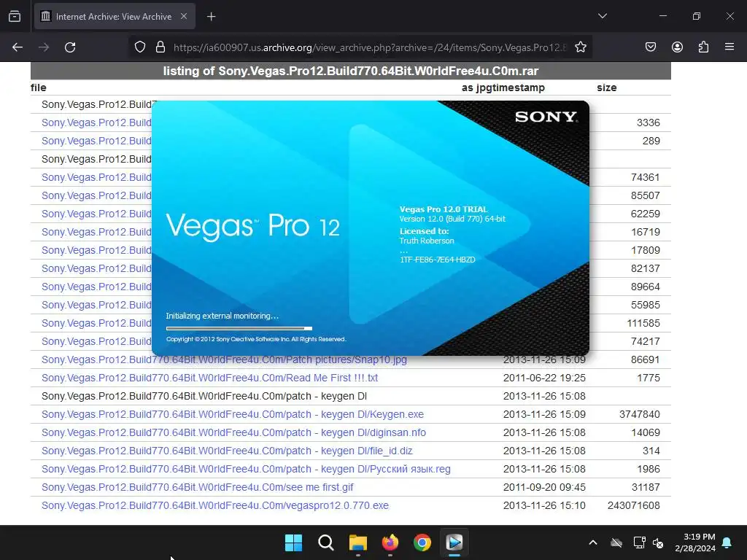Open muted volume tray icon
747x560 pixels.
(658, 542)
